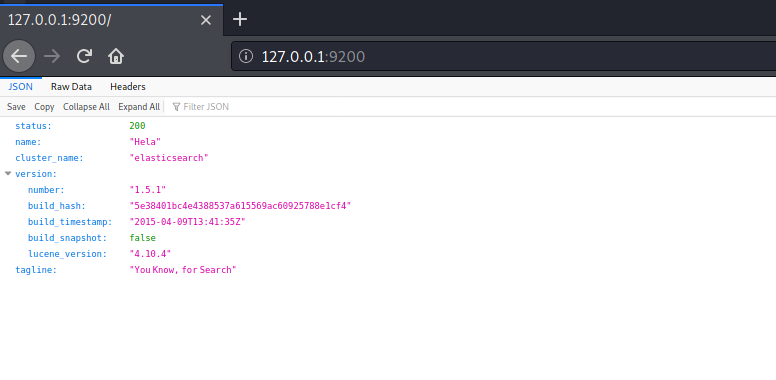Viewport: 776px width, 380px height.
Task: Select the "Hela" value
Action: tap(145, 142)
